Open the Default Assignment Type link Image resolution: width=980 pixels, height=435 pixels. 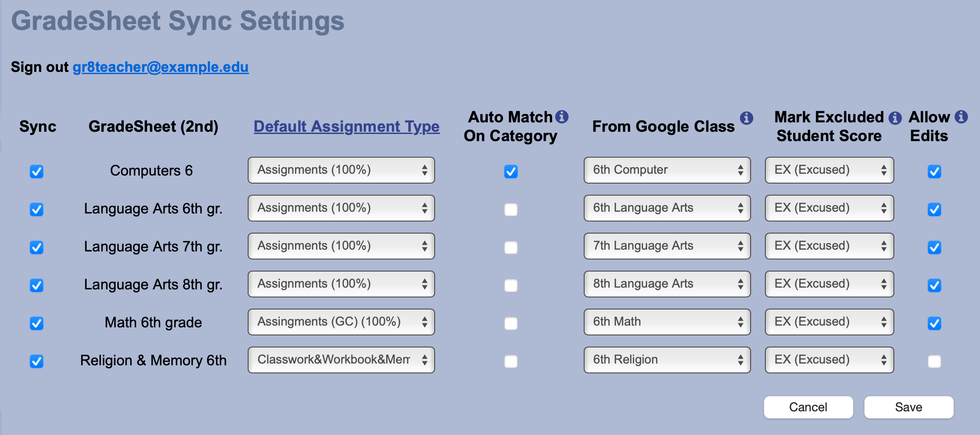[x=346, y=126]
